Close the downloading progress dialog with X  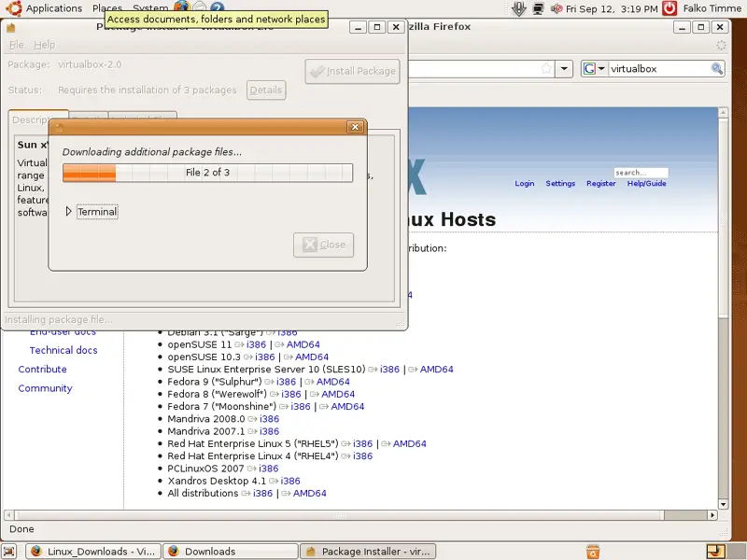click(355, 127)
